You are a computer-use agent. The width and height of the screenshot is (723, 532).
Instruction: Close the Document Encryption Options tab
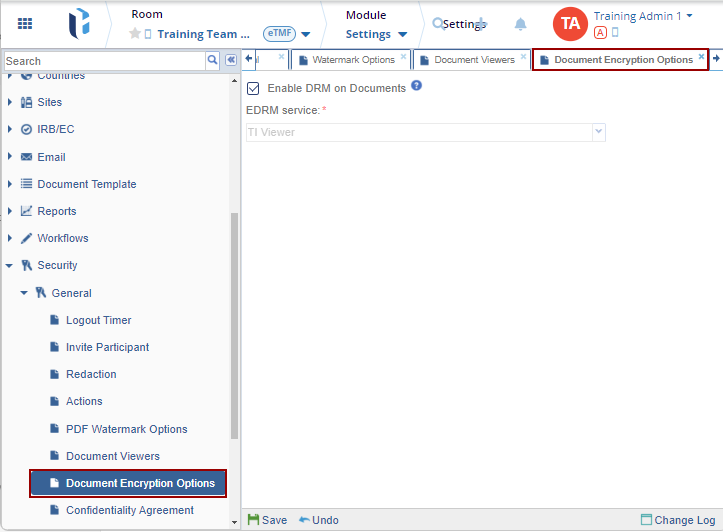pos(701,58)
